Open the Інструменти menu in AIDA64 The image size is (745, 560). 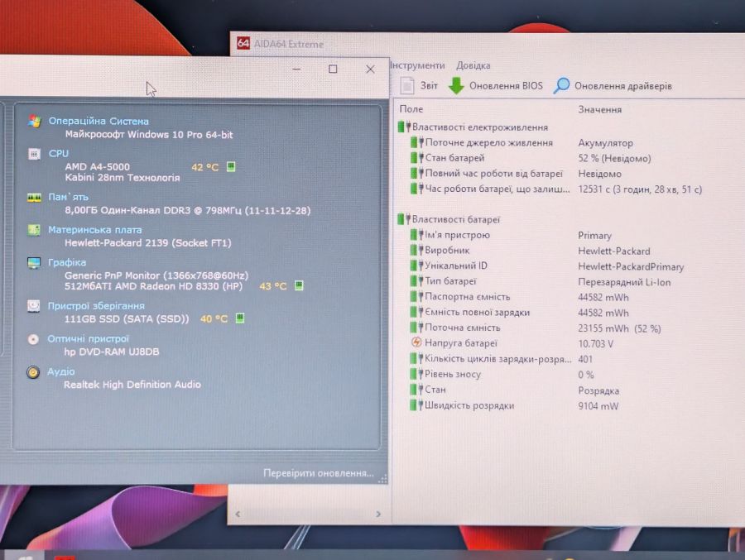point(418,65)
